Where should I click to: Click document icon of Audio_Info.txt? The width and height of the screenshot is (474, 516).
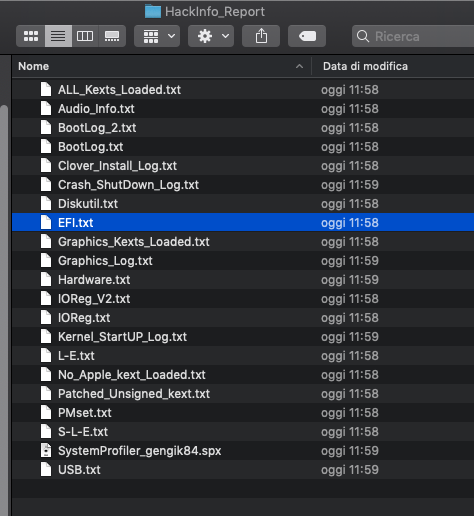[46, 108]
